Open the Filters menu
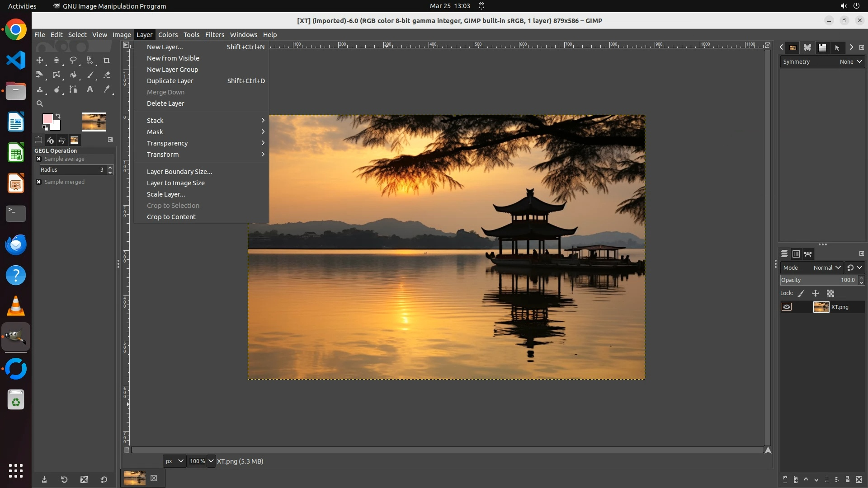Viewport: 868px width, 488px height. point(214,35)
